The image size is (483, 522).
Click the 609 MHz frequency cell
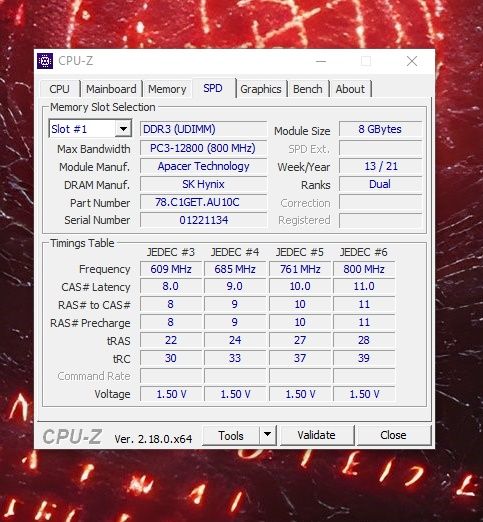tap(171, 269)
